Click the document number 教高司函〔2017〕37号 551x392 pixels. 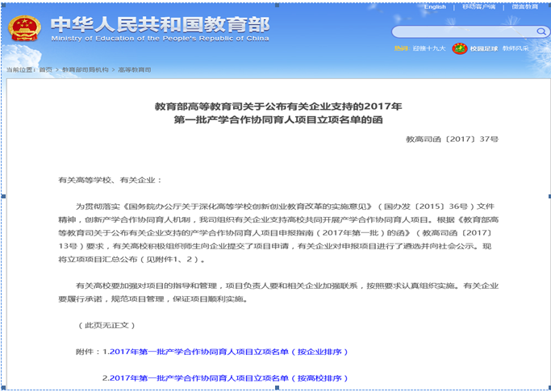tap(453, 139)
